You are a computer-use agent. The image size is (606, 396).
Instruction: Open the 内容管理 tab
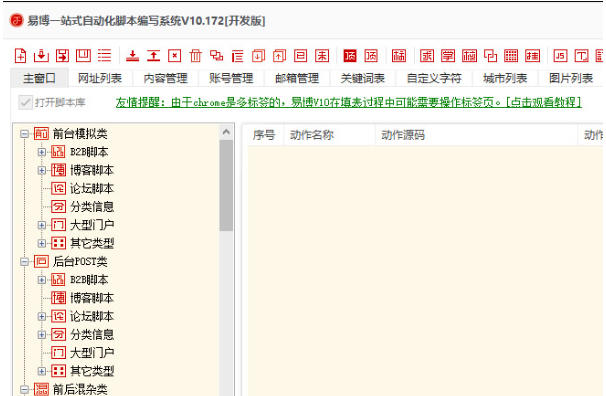[165, 78]
